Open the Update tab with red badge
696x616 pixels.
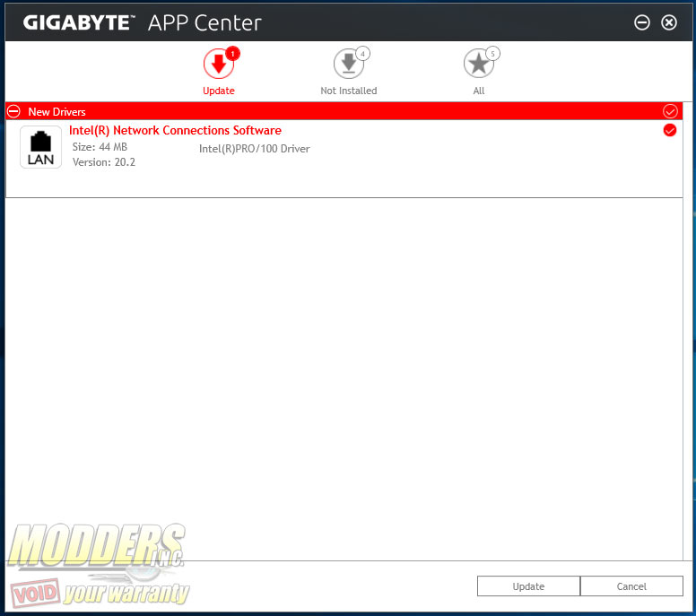tap(219, 71)
